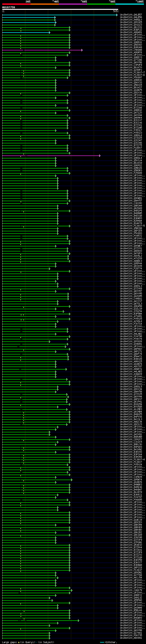Image resolution: width=146 pixels, height=644 pixels.
Task: Select label UniRef100_P13607-6
Action: tap(132, 75)
